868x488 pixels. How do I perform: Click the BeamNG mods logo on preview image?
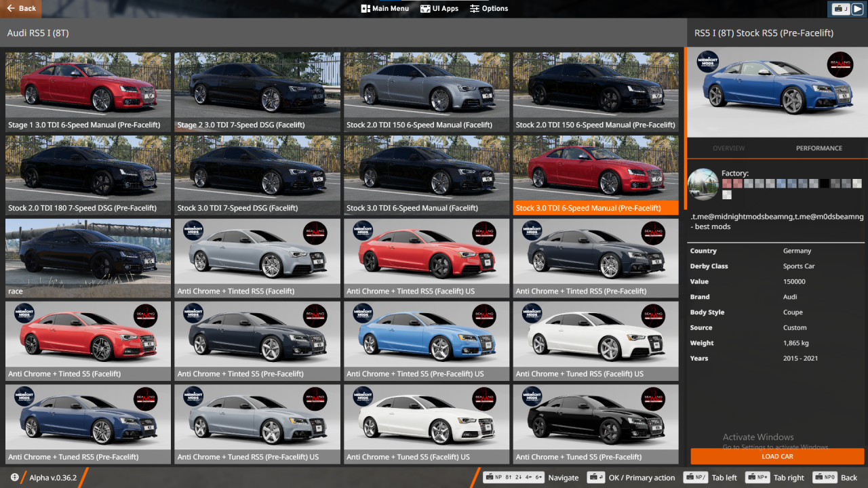click(x=840, y=64)
